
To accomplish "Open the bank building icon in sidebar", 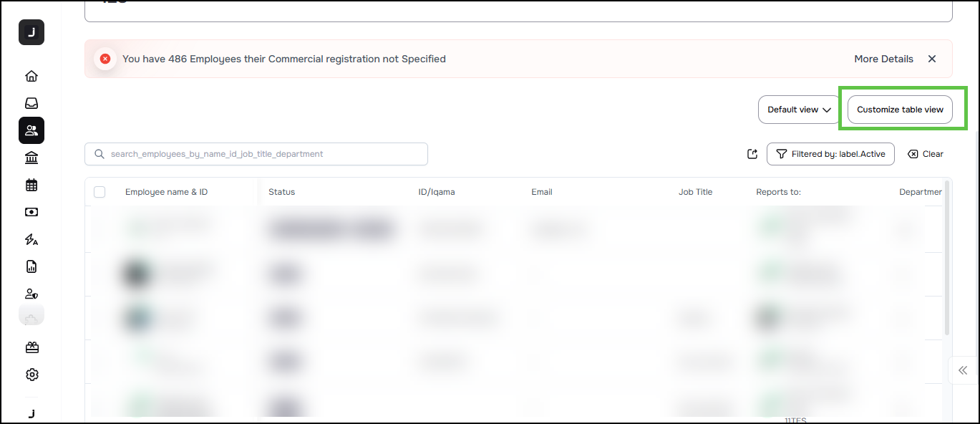I will (x=31, y=158).
